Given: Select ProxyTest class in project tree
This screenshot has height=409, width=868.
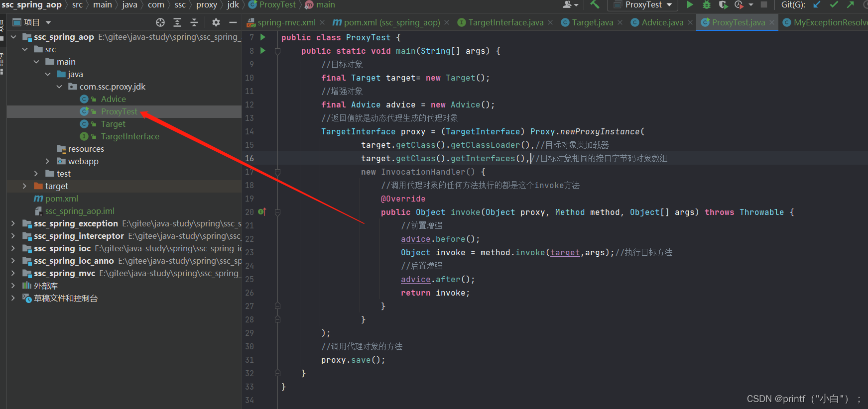Looking at the screenshot, I should (119, 111).
